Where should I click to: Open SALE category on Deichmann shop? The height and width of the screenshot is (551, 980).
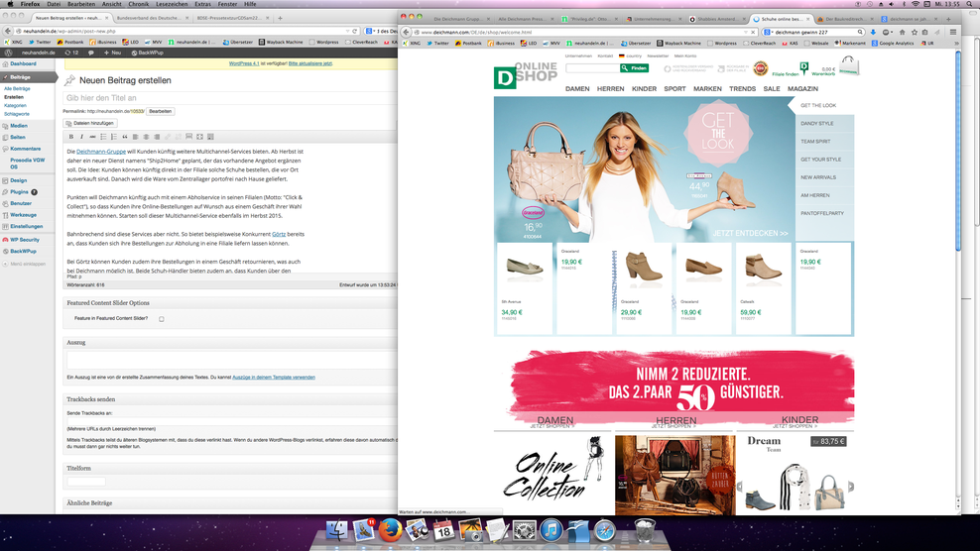772,89
